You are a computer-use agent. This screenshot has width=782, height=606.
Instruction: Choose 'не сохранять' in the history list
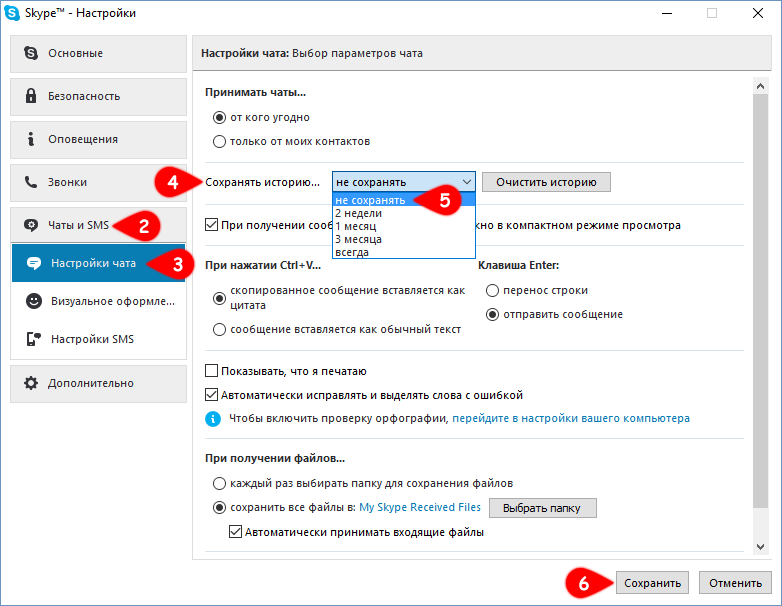coord(403,200)
